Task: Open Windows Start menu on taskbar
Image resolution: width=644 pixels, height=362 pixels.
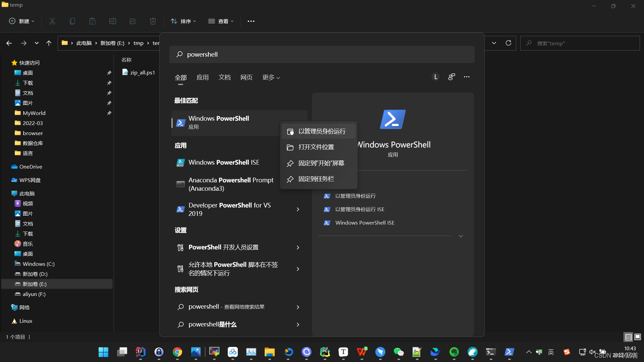Action: tap(103, 352)
